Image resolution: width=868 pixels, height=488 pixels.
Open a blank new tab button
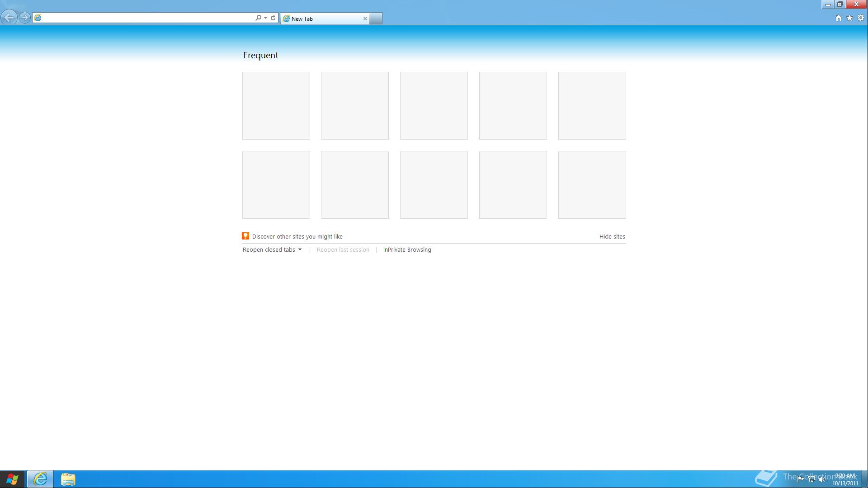376,19
